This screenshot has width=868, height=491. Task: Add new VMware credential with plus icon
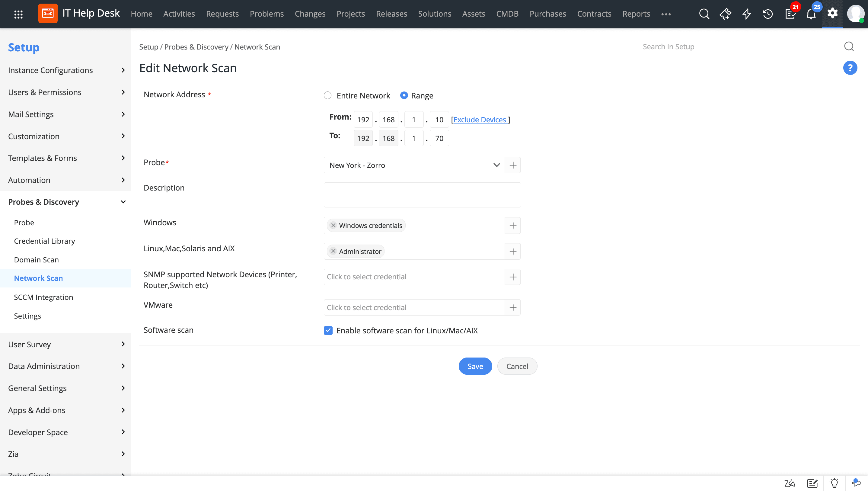(513, 307)
